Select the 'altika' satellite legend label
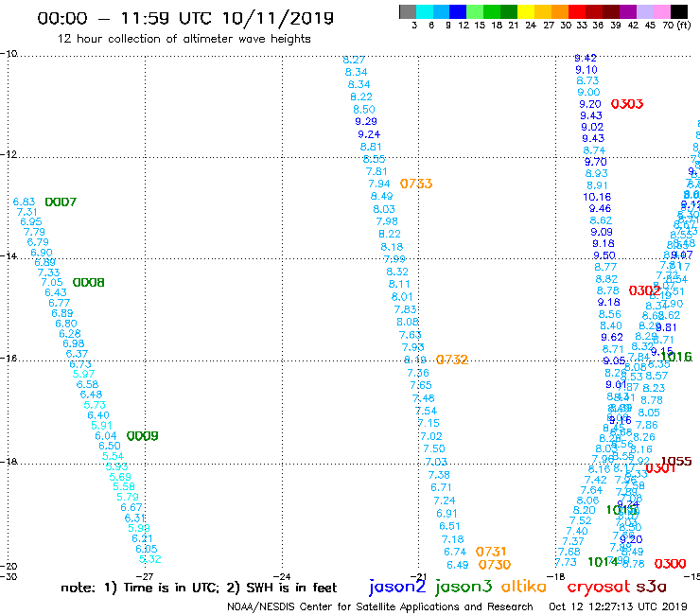700x615 pixels. coord(524,587)
